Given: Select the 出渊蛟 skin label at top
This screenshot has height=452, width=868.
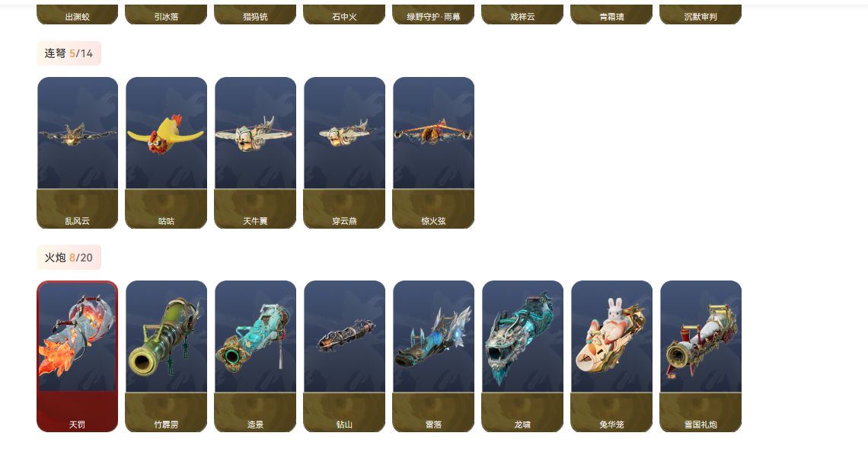Looking at the screenshot, I should [x=78, y=15].
